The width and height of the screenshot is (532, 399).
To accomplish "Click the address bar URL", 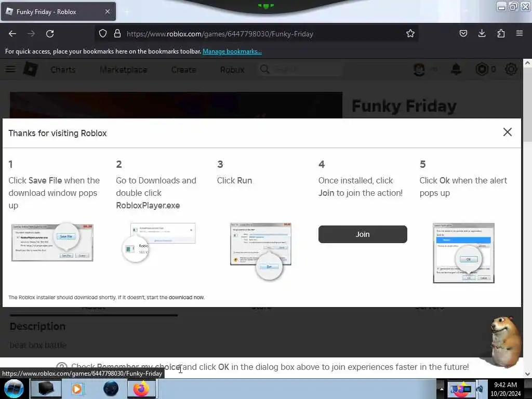I will click(x=220, y=34).
